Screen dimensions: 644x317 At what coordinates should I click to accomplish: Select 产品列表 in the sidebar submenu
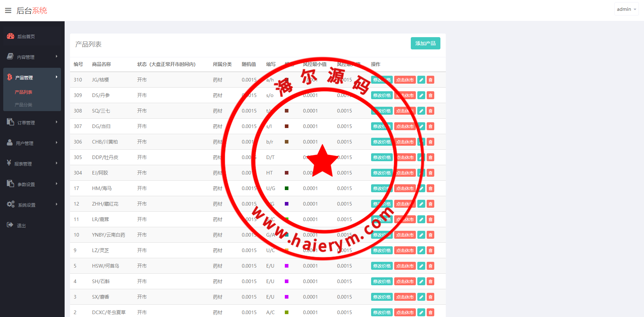click(23, 92)
